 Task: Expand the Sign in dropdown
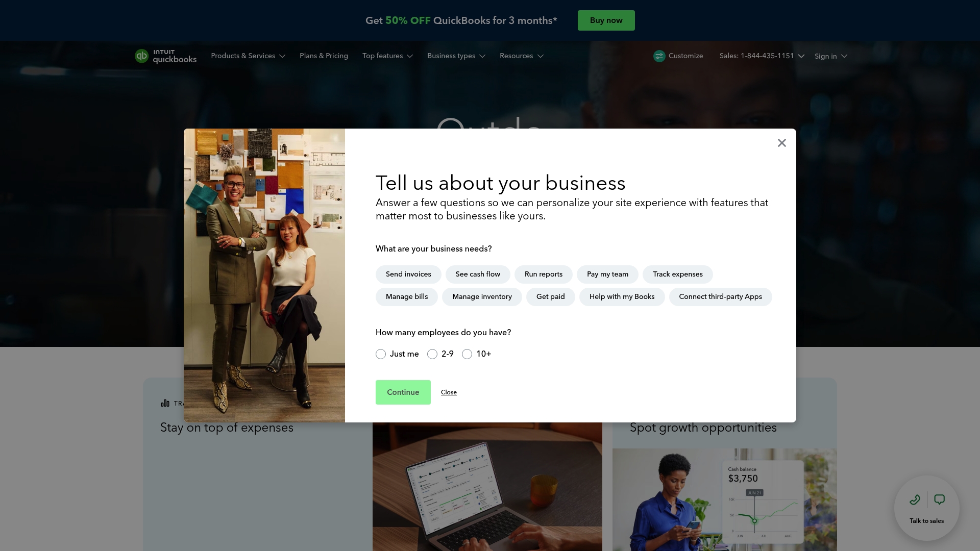click(x=830, y=56)
